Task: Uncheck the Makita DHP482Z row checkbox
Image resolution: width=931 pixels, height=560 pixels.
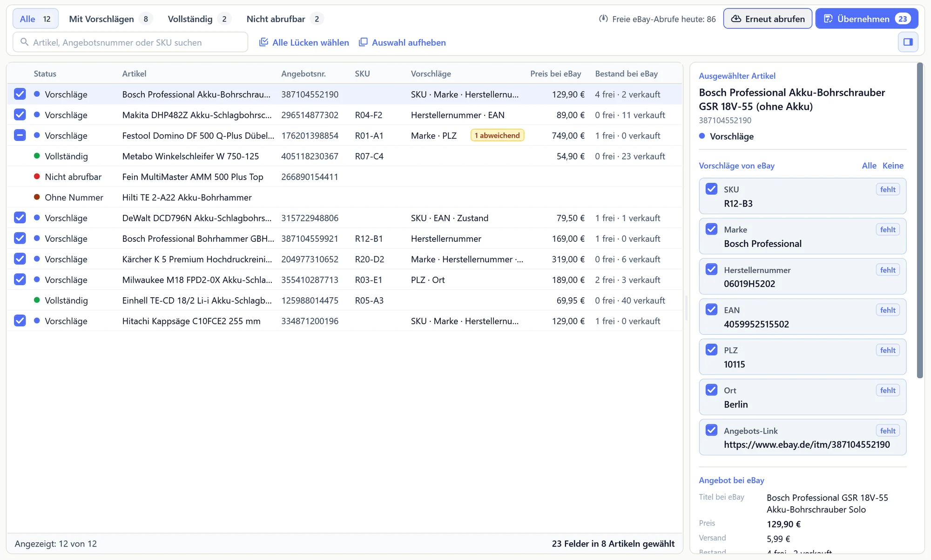Action: coord(20,114)
